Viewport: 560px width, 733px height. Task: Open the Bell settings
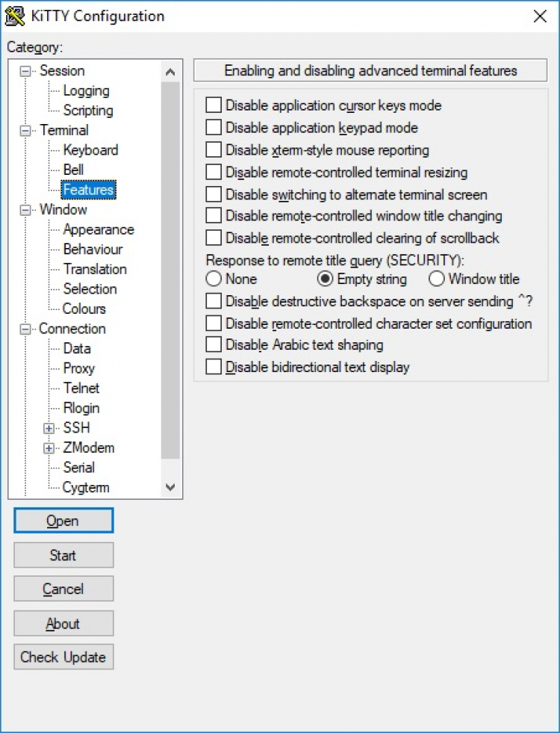click(73, 170)
